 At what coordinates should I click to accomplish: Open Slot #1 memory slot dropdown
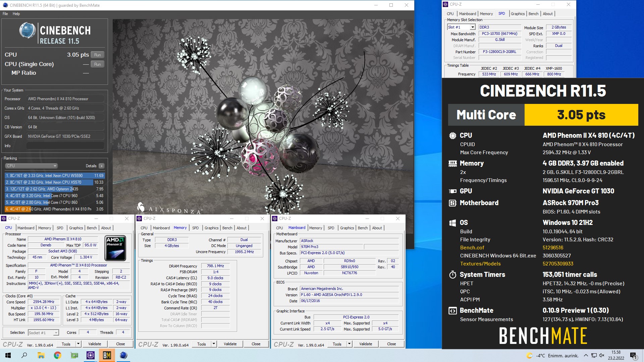(461, 27)
